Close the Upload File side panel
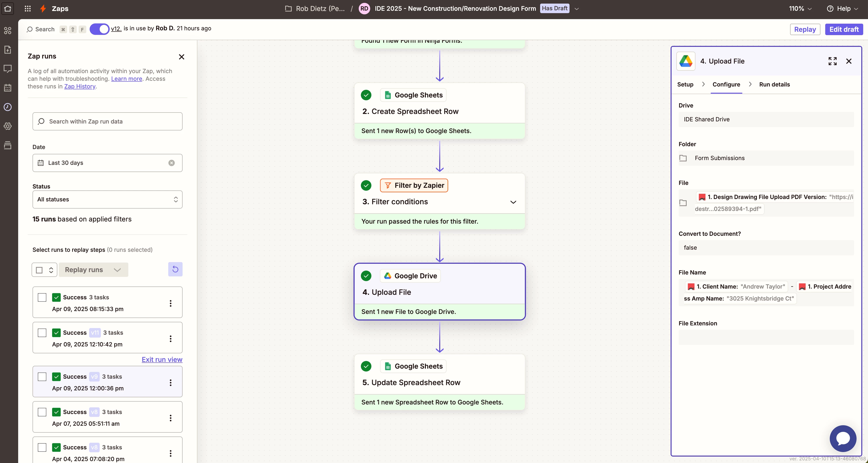This screenshot has width=868, height=463. click(849, 61)
